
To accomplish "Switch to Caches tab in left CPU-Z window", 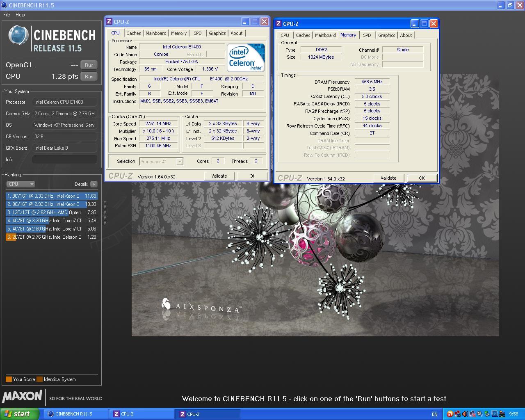I will tap(133, 33).
